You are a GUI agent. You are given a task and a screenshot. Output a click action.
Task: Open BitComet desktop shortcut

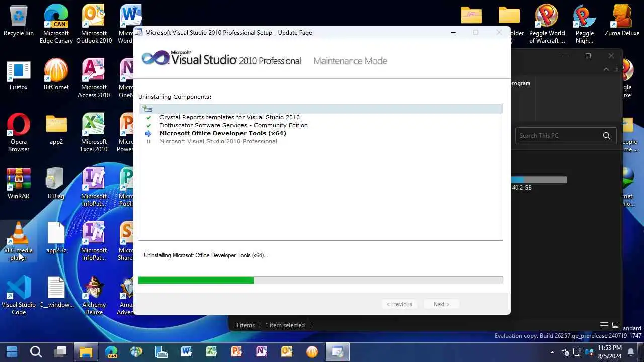tap(56, 75)
